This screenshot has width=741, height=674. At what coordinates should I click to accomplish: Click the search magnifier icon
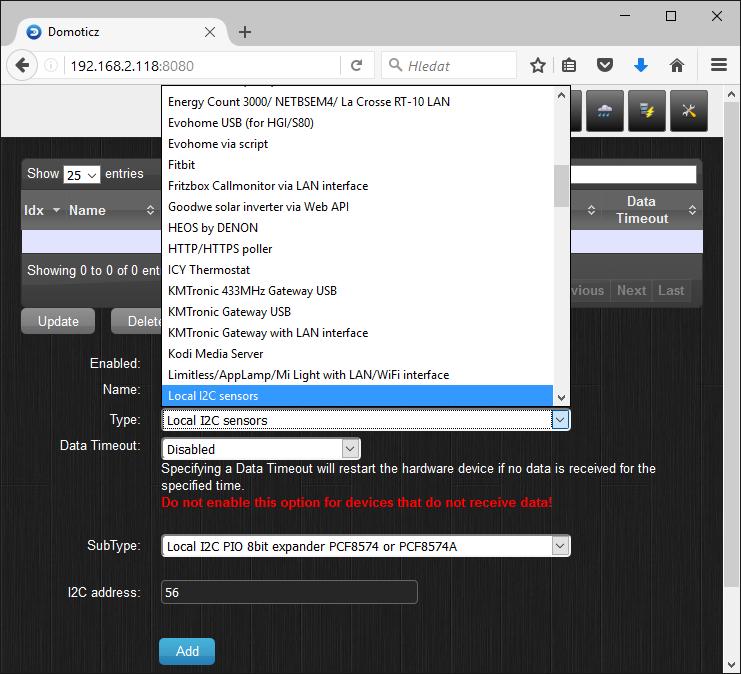click(x=395, y=65)
